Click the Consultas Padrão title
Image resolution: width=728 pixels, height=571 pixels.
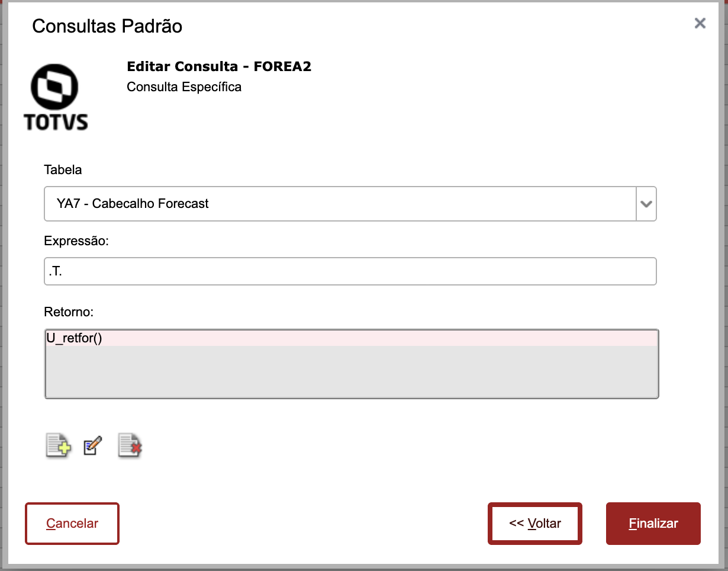point(107,26)
